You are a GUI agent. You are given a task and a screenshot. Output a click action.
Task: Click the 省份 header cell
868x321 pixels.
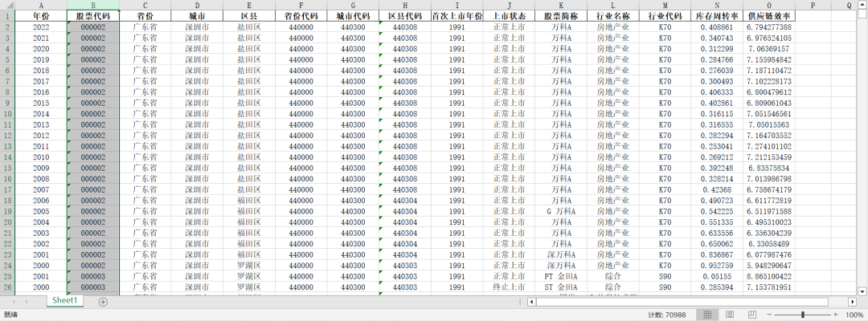[x=145, y=16]
